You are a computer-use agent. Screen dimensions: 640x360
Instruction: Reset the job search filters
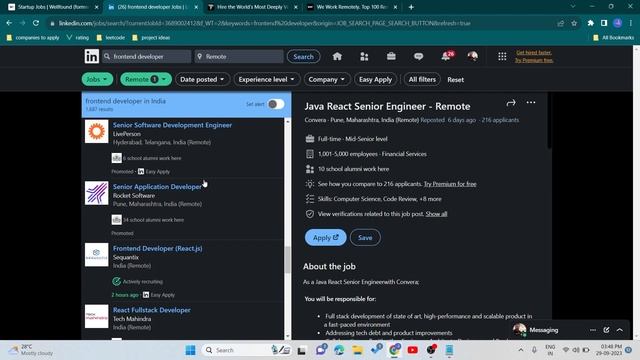[x=456, y=80]
